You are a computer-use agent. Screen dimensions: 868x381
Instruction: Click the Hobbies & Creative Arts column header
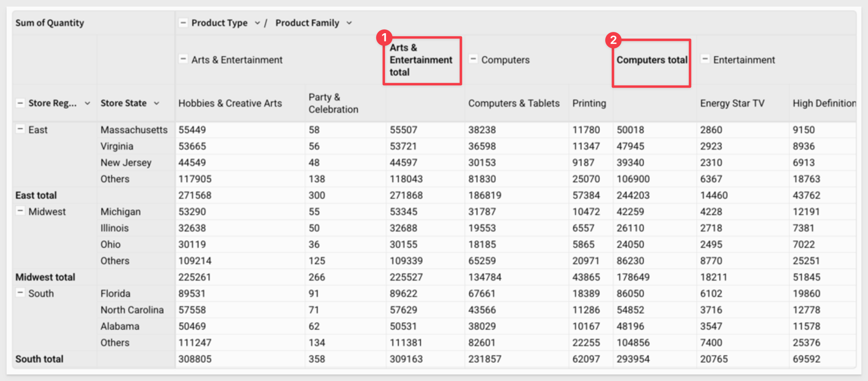pyautogui.click(x=230, y=103)
